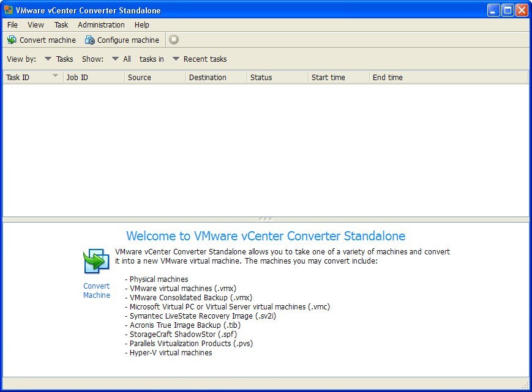
Task: Sort by the Status column header
Action: (x=261, y=78)
